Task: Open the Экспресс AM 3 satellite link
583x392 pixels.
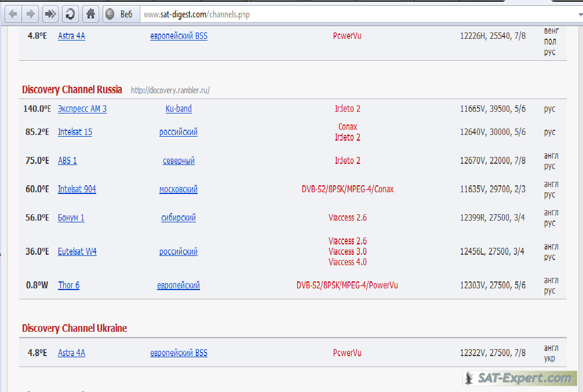Action: click(x=82, y=109)
